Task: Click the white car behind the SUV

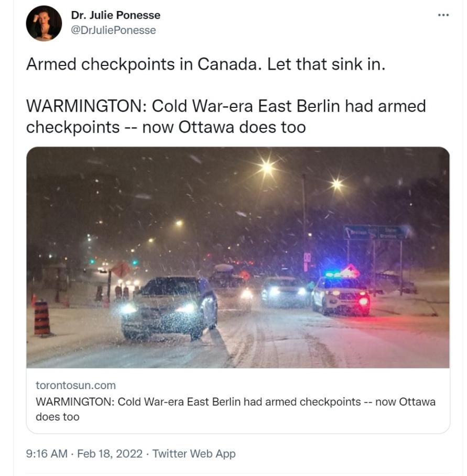Action: 283,292
